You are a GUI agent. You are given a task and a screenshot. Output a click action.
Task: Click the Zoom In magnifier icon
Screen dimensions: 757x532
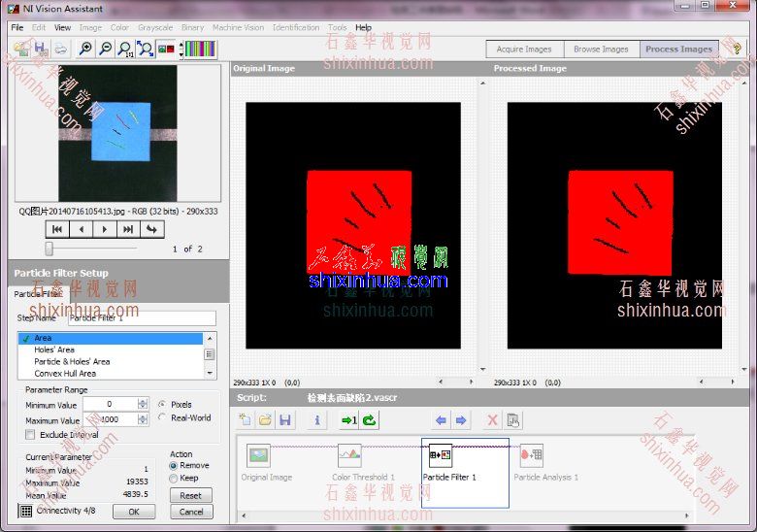84,49
